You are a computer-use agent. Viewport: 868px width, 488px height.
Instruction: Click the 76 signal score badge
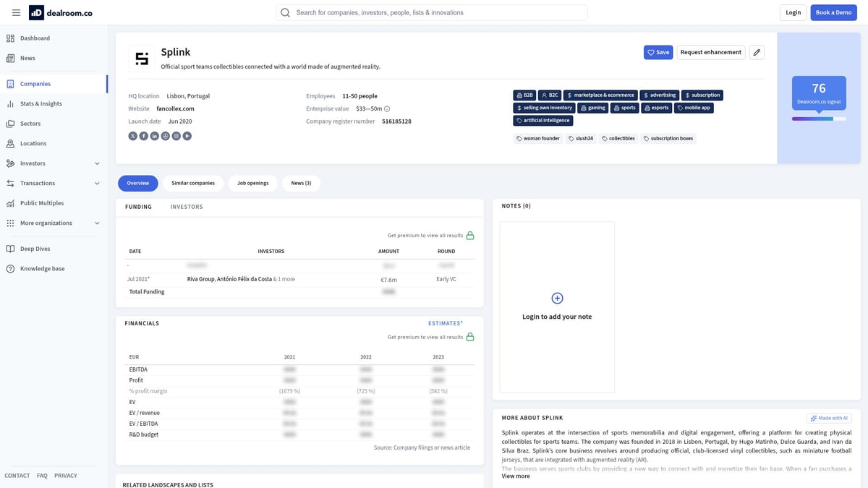point(819,93)
